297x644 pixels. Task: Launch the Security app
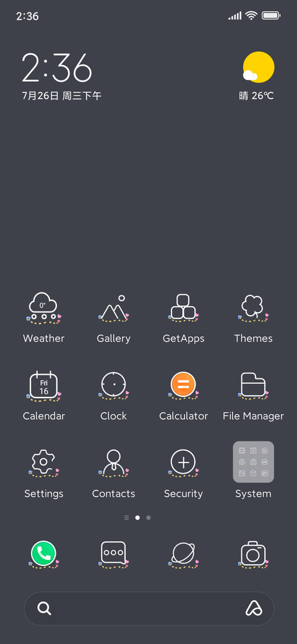click(x=183, y=463)
